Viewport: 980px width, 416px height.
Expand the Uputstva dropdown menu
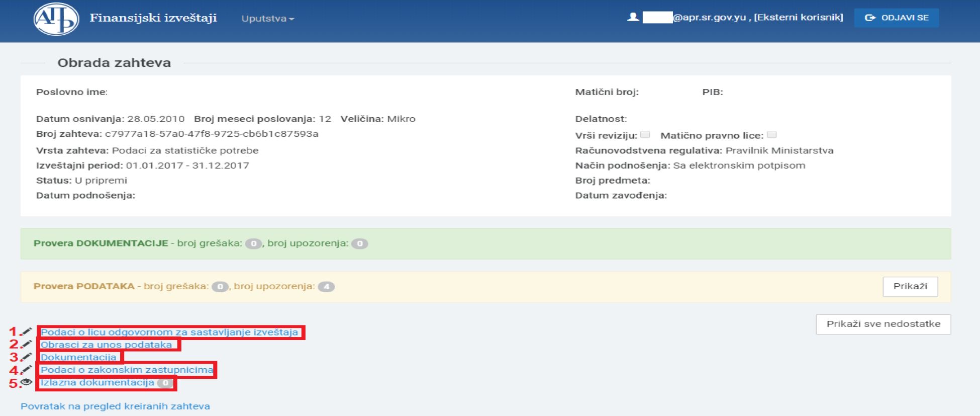pyautogui.click(x=267, y=19)
